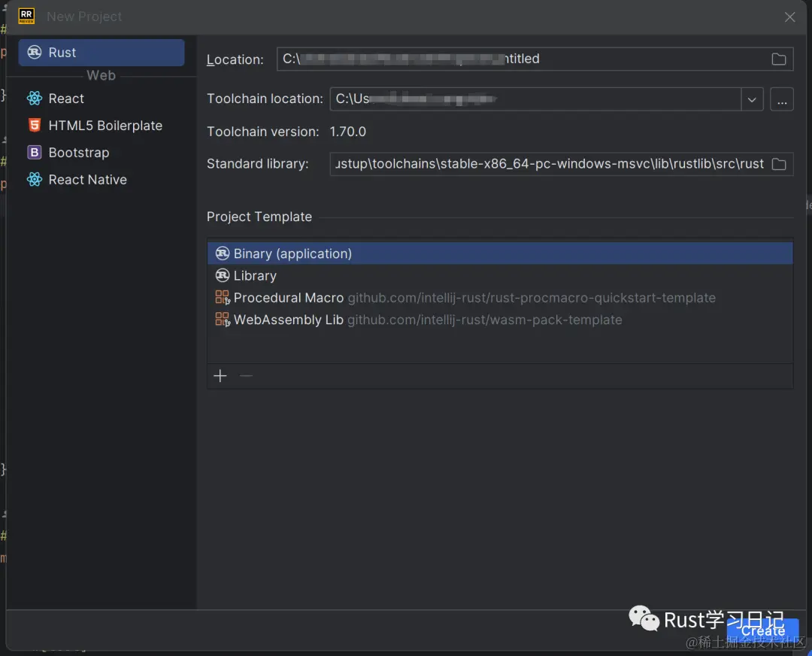Open toolchain browse ellipsis button

click(x=781, y=99)
